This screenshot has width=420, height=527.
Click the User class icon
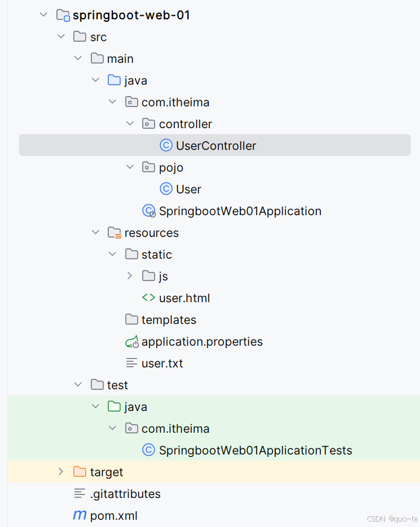click(166, 189)
